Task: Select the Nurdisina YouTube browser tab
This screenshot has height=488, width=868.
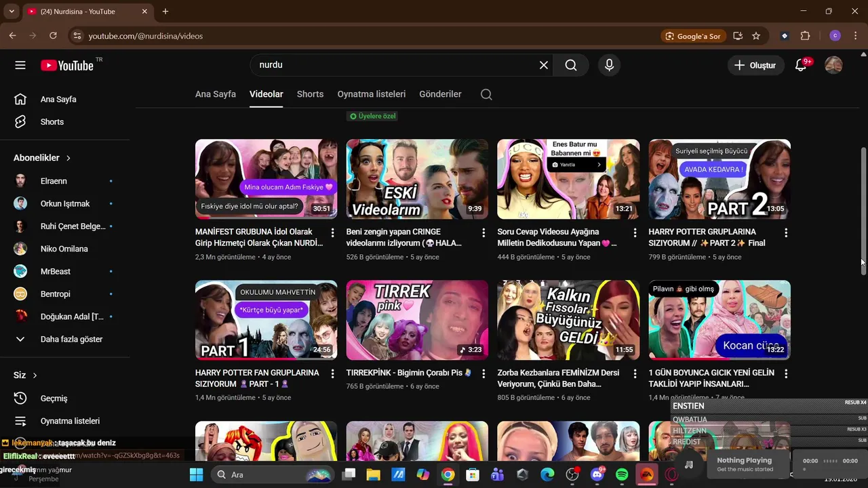Action: (x=87, y=12)
